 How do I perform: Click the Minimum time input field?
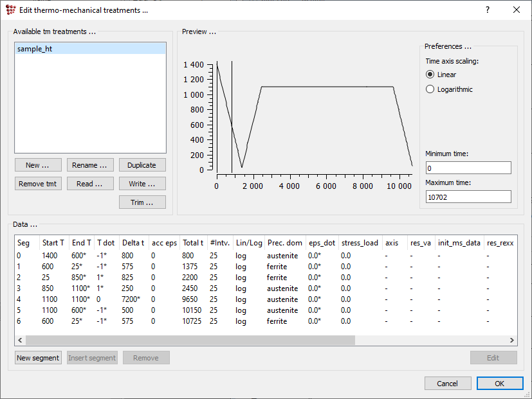(x=468, y=168)
